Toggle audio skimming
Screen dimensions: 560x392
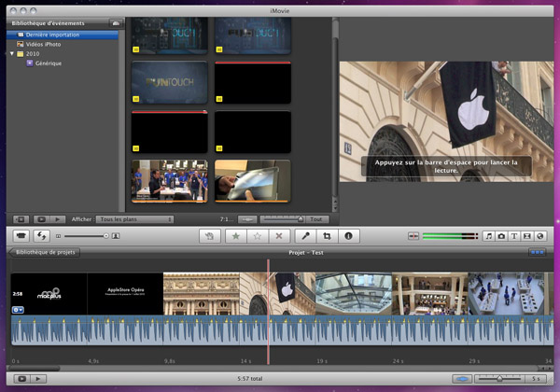(x=413, y=236)
